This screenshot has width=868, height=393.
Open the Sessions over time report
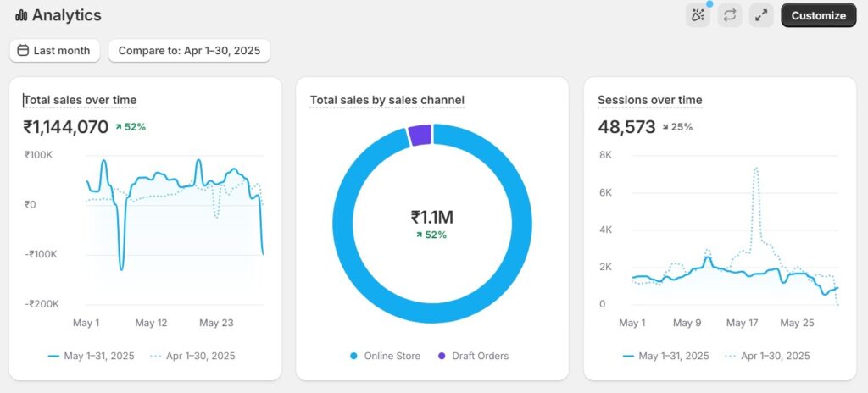pos(649,100)
